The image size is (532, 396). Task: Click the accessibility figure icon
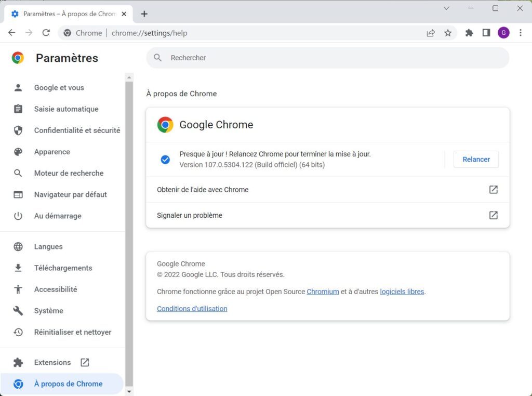(x=18, y=289)
